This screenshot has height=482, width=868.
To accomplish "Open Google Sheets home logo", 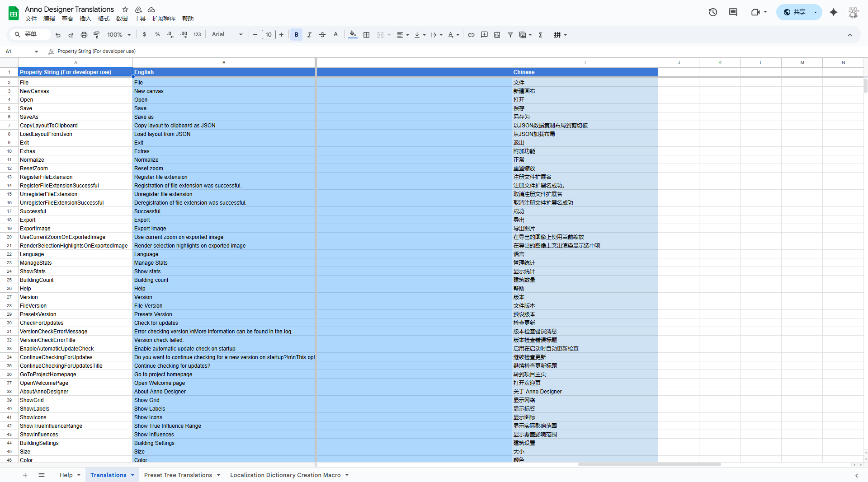I will coord(14,13).
